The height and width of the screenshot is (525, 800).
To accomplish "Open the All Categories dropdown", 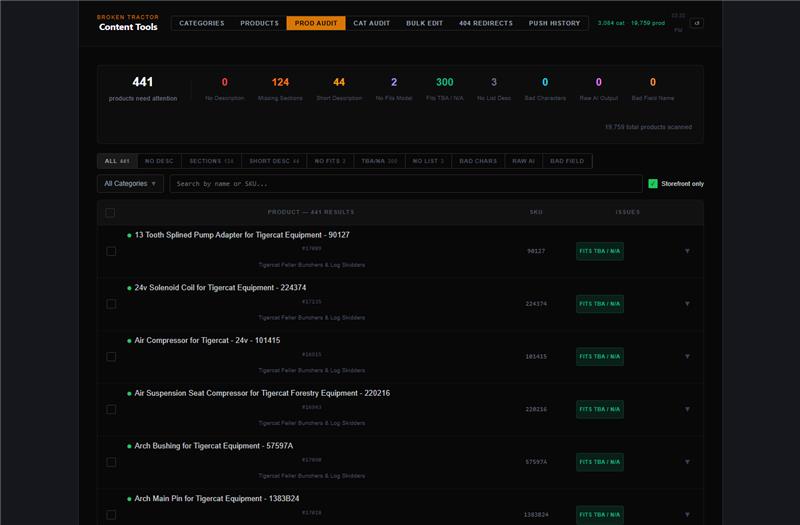I will click(130, 184).
